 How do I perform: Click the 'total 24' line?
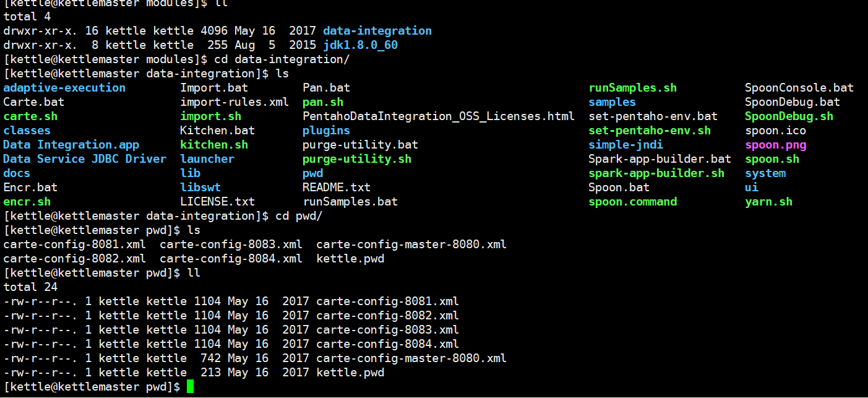[30, 287]
